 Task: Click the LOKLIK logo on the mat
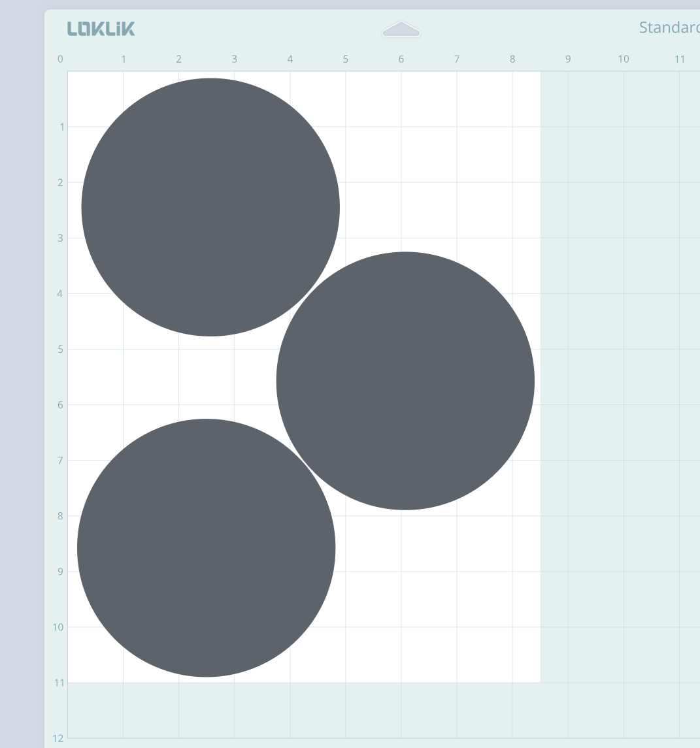point(101,29)
